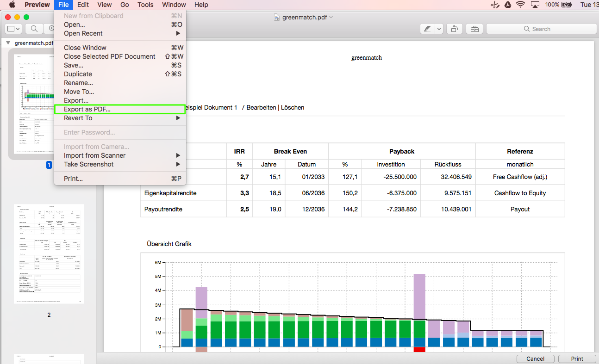Click the rotate page icon
Image resolution: width=599 pixels, height=364 pixels.
pos(454,29)
